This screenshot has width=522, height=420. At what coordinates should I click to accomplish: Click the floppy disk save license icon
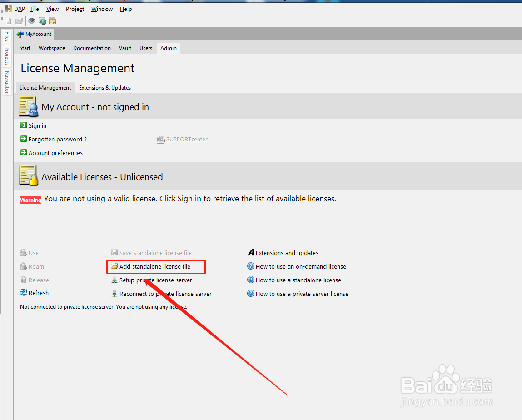(x=114, y=252)
